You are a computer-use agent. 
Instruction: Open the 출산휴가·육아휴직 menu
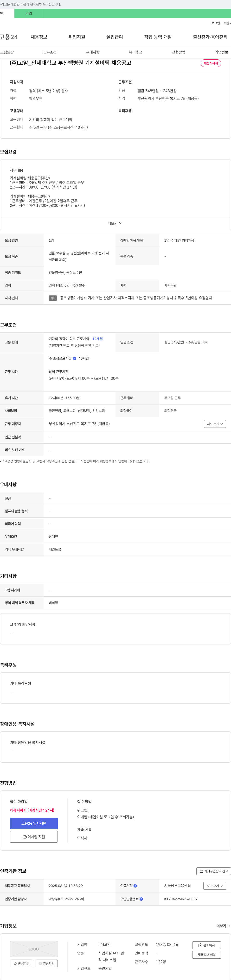210,37
